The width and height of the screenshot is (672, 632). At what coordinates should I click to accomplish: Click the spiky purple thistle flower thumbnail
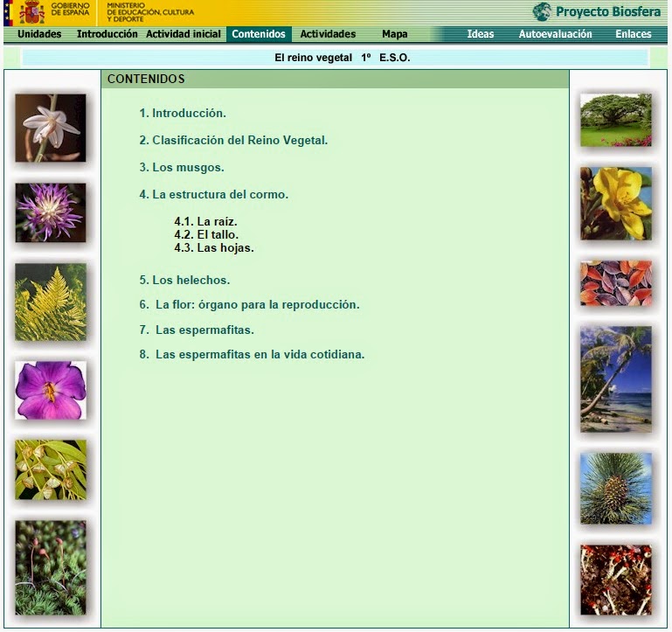pos(51,212)
